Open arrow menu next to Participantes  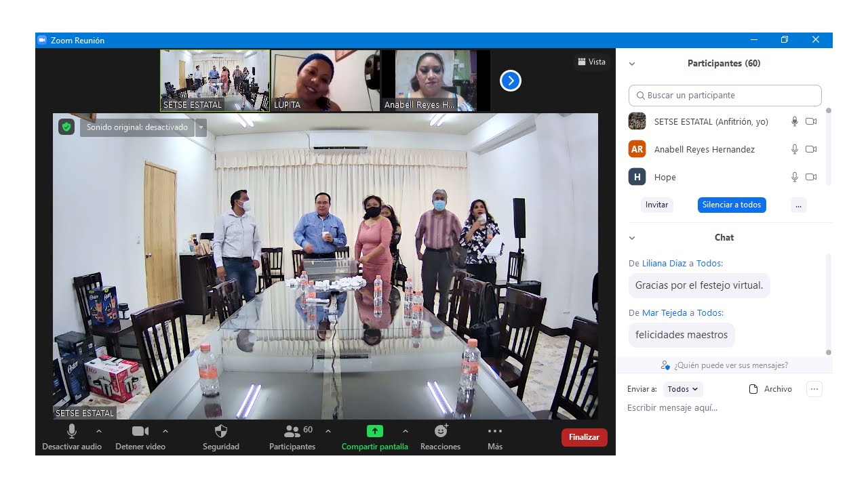point(328,431)
